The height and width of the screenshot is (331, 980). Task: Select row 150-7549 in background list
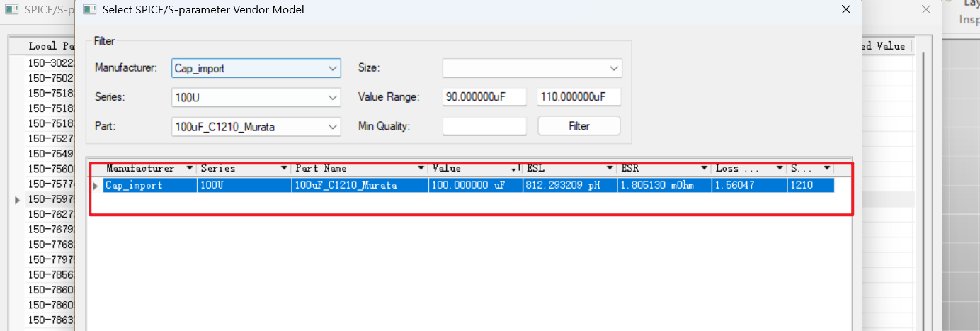pos(50,154)
